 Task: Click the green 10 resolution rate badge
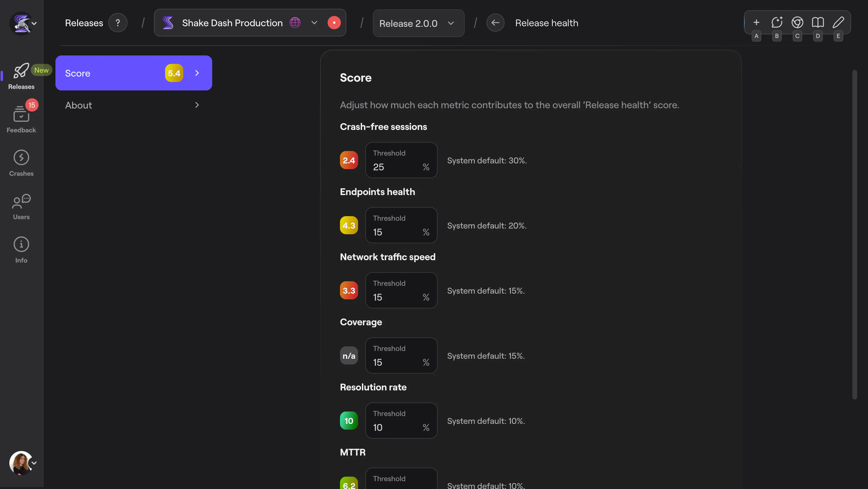pos(349,421)
